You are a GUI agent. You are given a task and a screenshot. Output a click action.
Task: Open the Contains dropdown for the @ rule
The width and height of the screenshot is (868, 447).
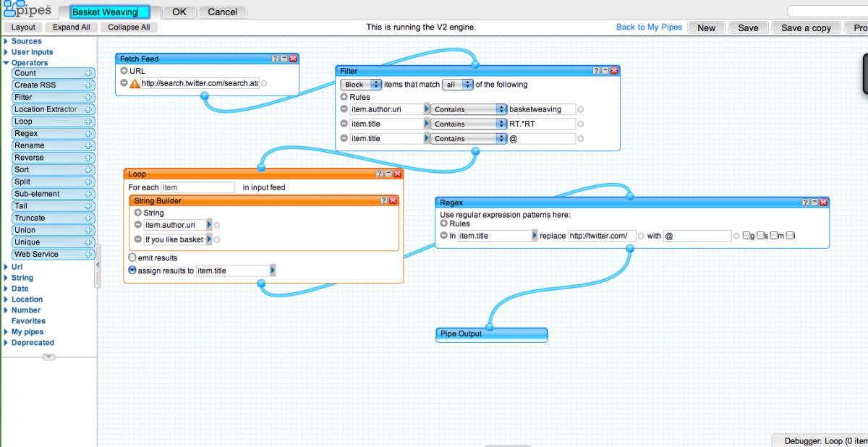[x=469, y=138]
